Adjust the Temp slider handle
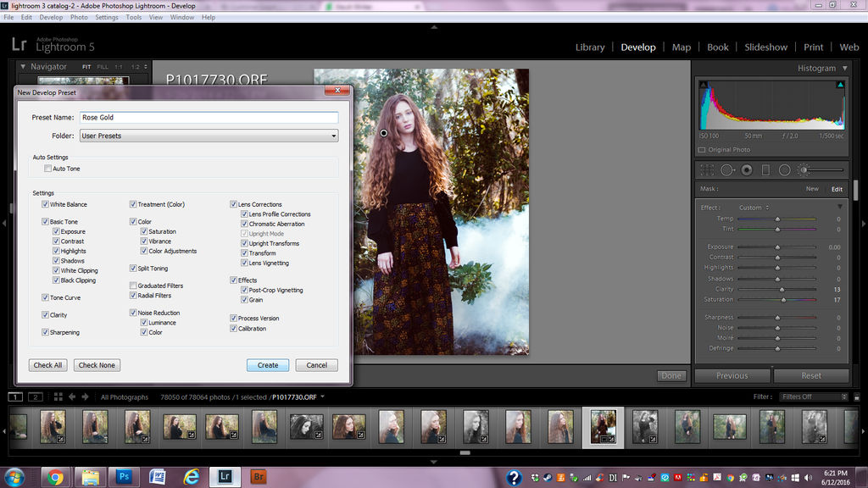The width and height of the screenshot is (868, 488). pyautogui.click(x=777, y=219)
